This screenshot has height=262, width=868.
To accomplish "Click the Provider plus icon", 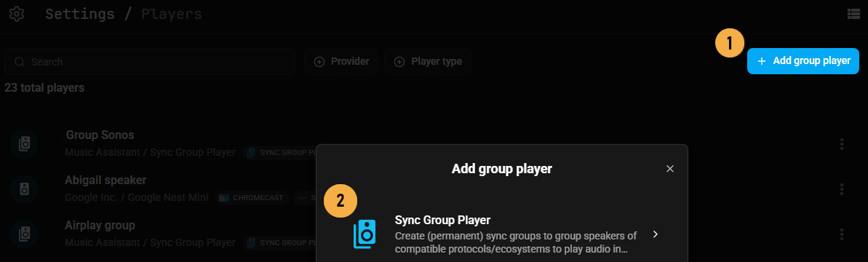I will coord(319,62).
